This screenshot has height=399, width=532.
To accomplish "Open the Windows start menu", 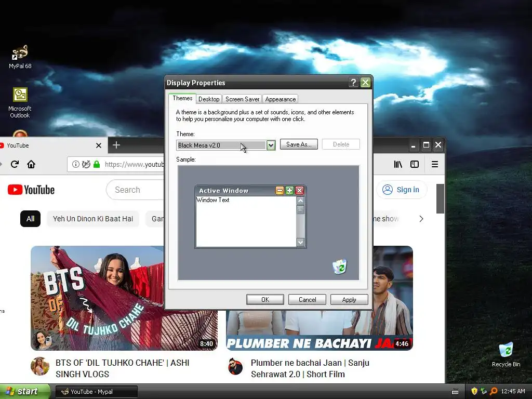I will coord(24,391).
